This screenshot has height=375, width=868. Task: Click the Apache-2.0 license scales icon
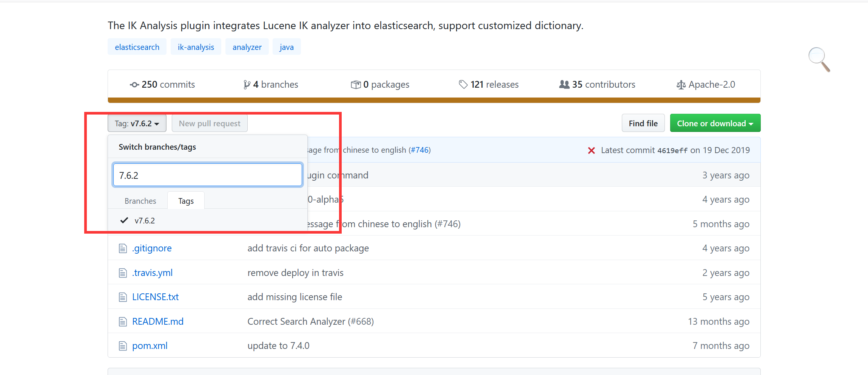point(681,85)
